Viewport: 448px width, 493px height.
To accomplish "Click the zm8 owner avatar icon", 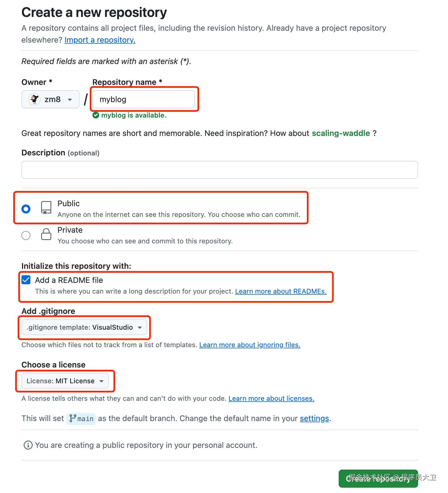I will [35, 99].
